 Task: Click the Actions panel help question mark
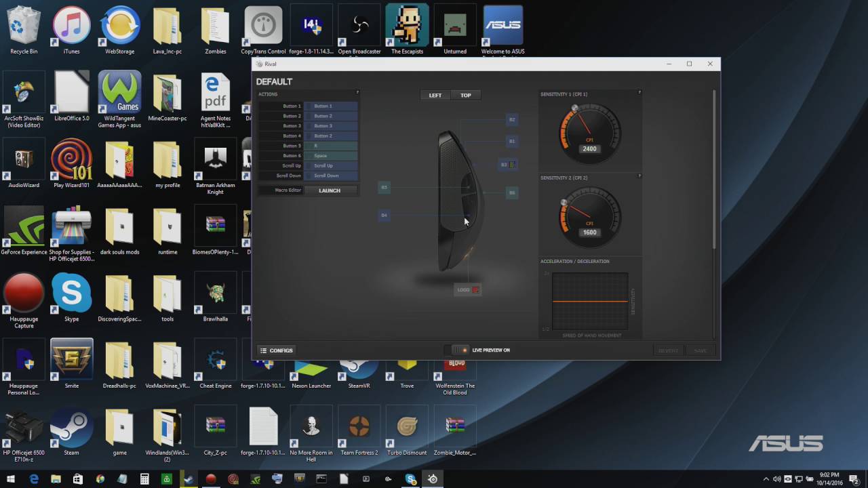click(357, 93)
